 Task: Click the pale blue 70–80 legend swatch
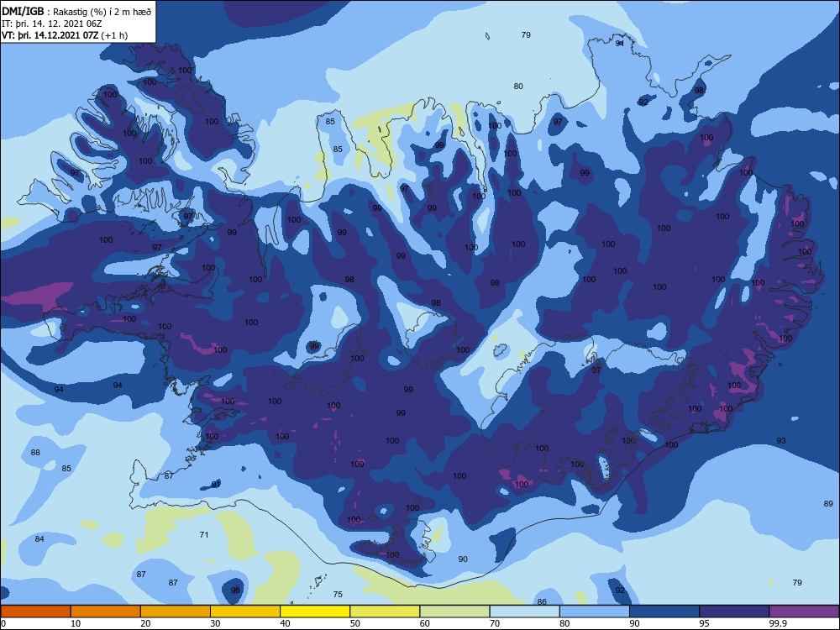point(524,612)
